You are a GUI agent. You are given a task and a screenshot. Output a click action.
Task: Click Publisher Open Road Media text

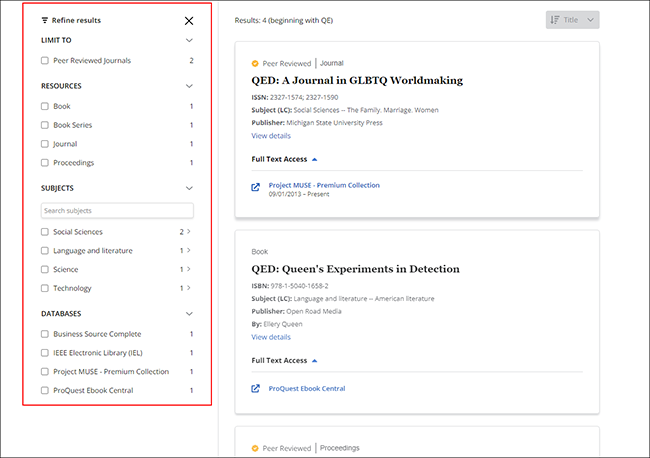pos(296,311)
